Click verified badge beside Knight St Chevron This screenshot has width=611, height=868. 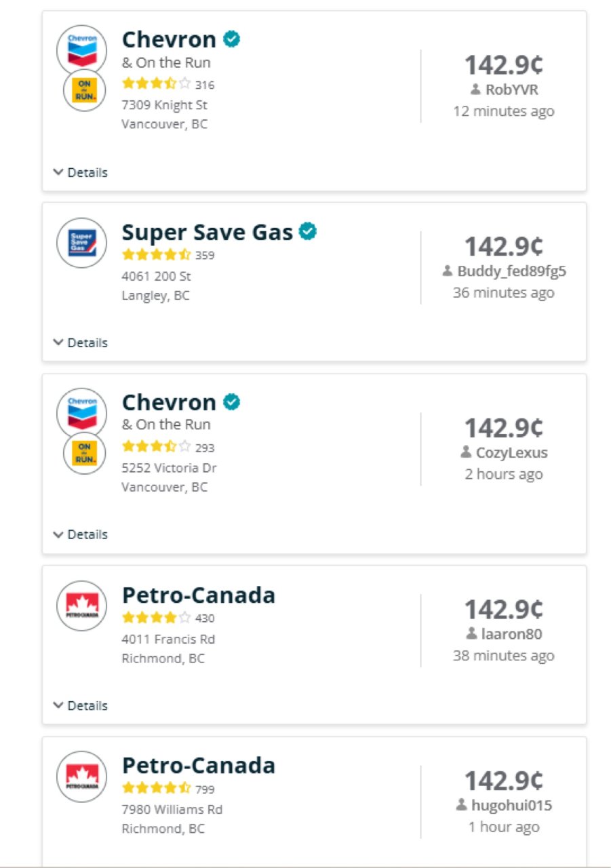[x=232, y=39]
